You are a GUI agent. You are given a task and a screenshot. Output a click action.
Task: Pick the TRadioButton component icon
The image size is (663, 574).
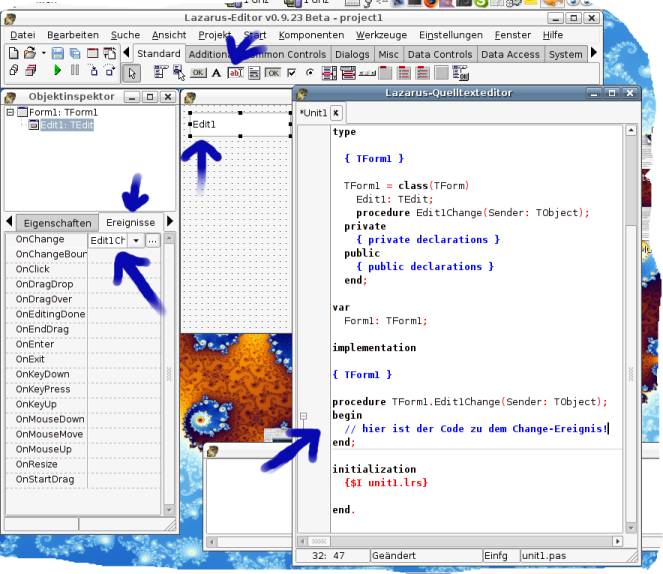coord(310,73)
